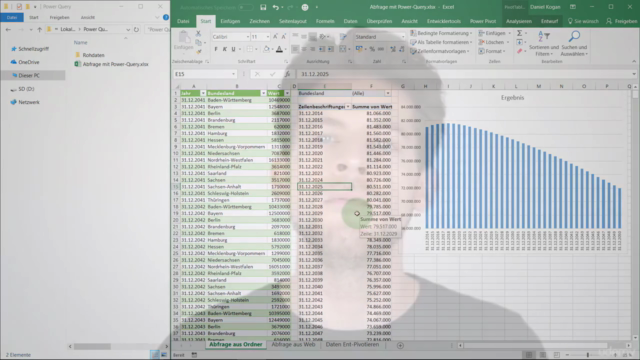Click the wrap text icon
The width and height of the screenshot is (640, 360).
343,37
